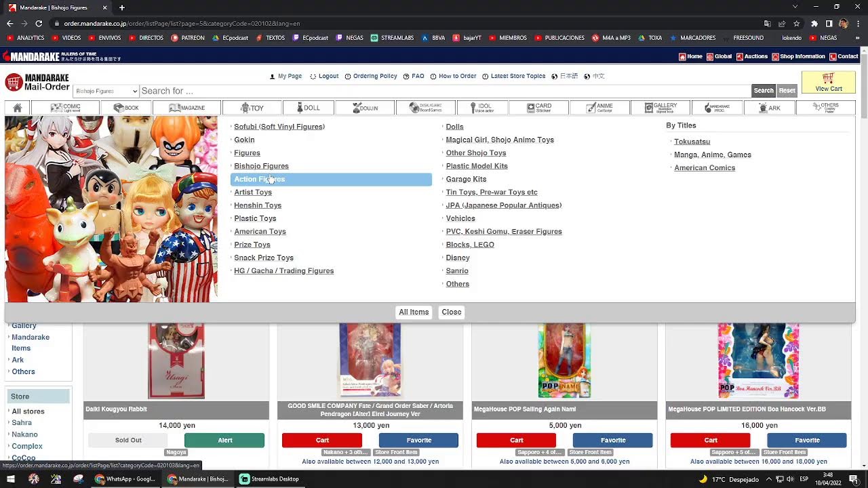Close the toy category menu

coord(452,312)
